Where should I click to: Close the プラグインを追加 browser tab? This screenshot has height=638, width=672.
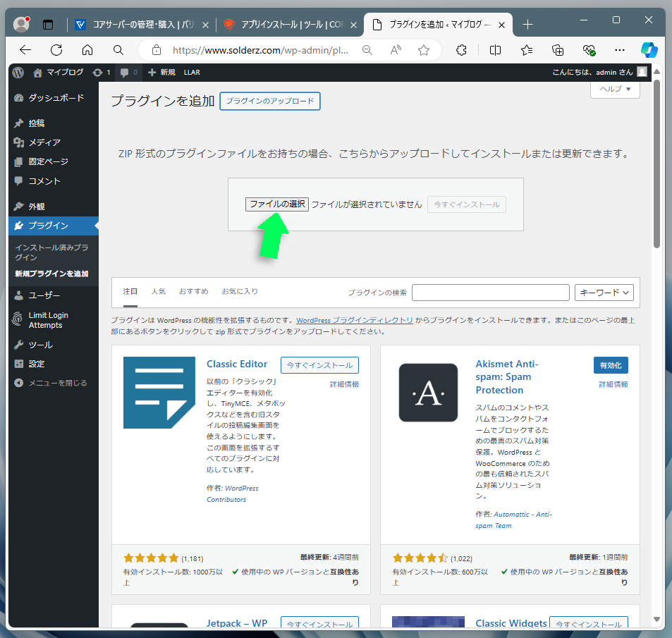pyautogui.click(x=501, y=25)
